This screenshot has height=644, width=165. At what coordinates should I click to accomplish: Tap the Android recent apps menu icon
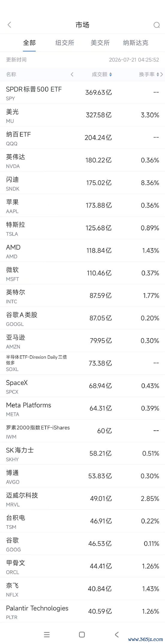[47, 634]
